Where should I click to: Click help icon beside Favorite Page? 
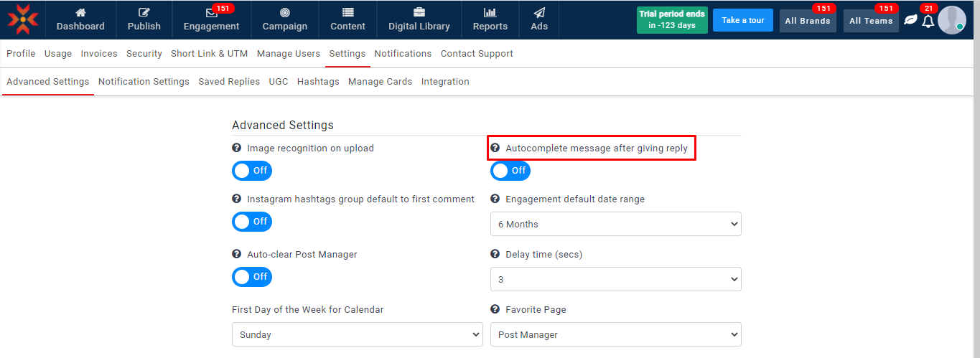[x=495, y=310]
